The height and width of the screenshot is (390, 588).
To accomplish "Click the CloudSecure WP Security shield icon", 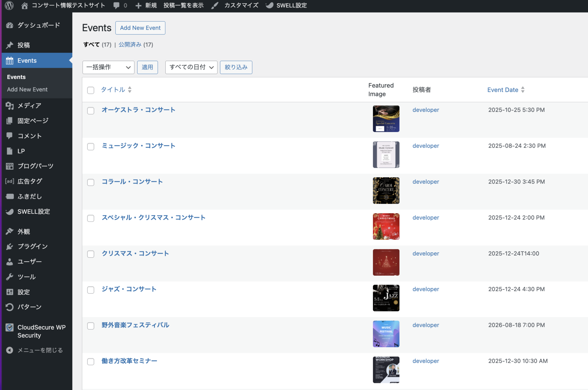I will pos(10,328).
